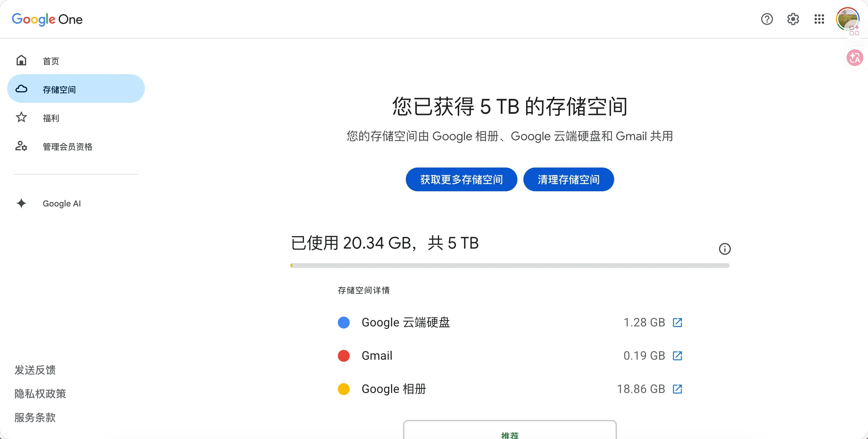Click the 0.19 GB value
The image size is (868, 439).
[644, 356]
